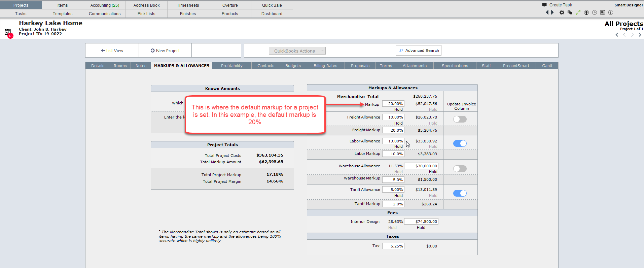Click the news page icon

[x=603, y=12]
